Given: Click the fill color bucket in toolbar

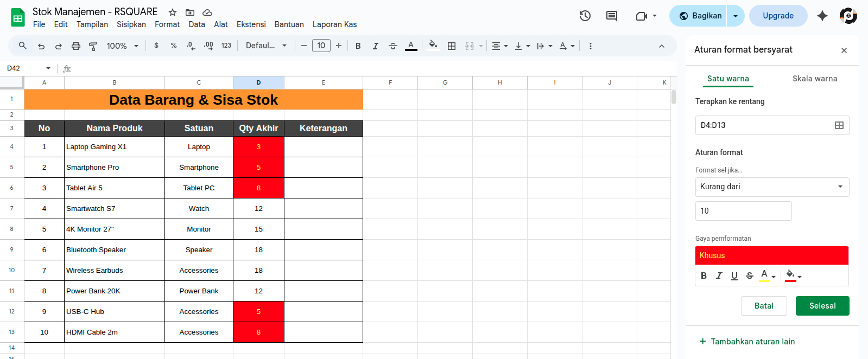Looking at the screenshot, I should tap(433, 45).
